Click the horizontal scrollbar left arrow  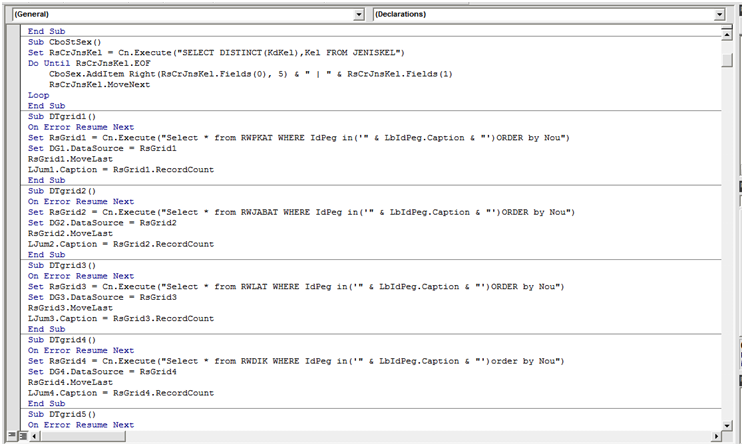(x=34, y=436)
